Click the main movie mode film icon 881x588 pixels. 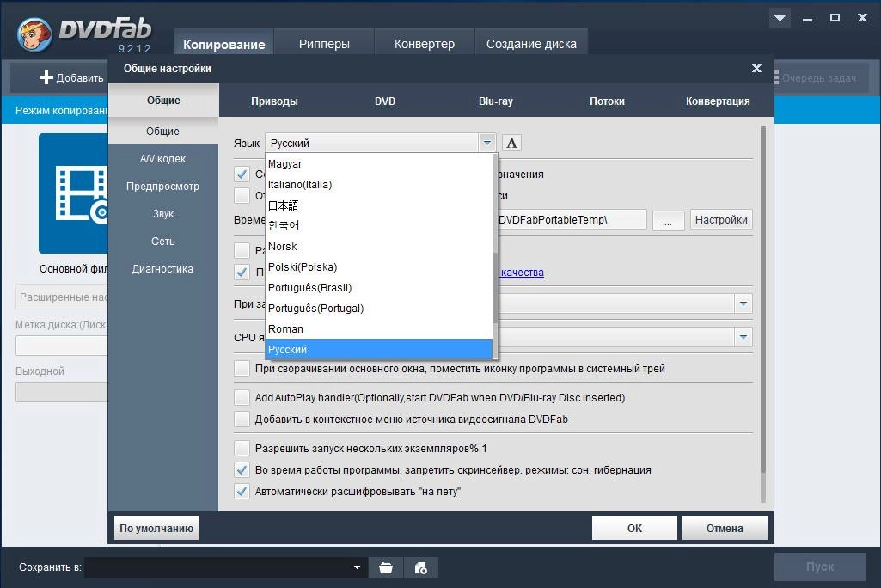coord(74,194)
